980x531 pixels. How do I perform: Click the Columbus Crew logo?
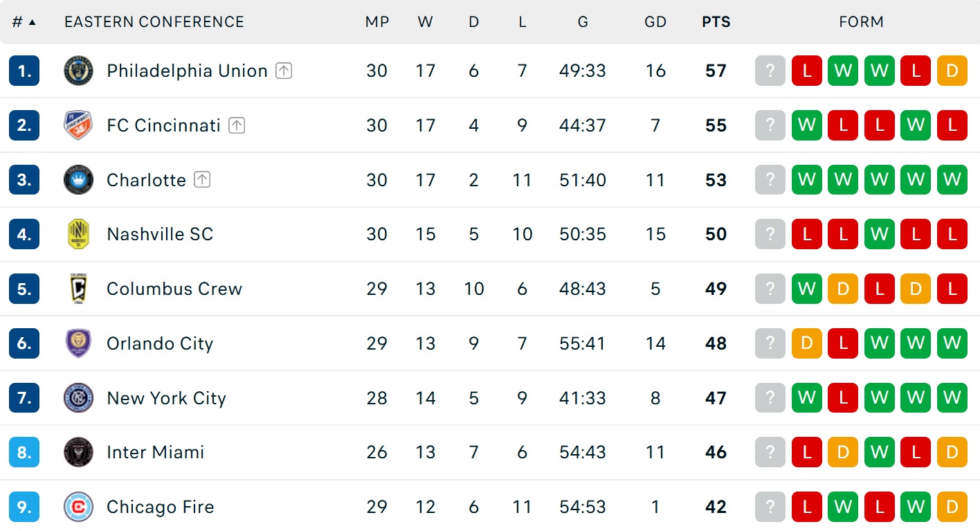[78, 289]
